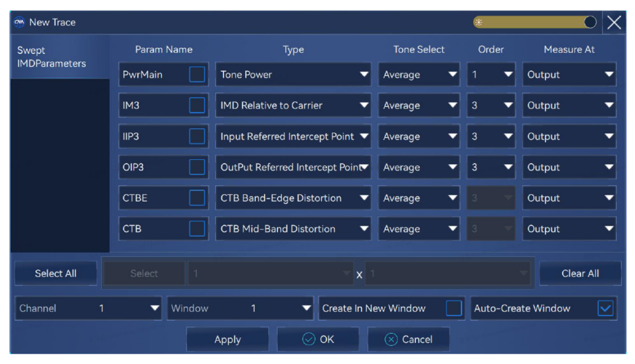Tick the OIP3 parameter checkbox

pos(197,167)
